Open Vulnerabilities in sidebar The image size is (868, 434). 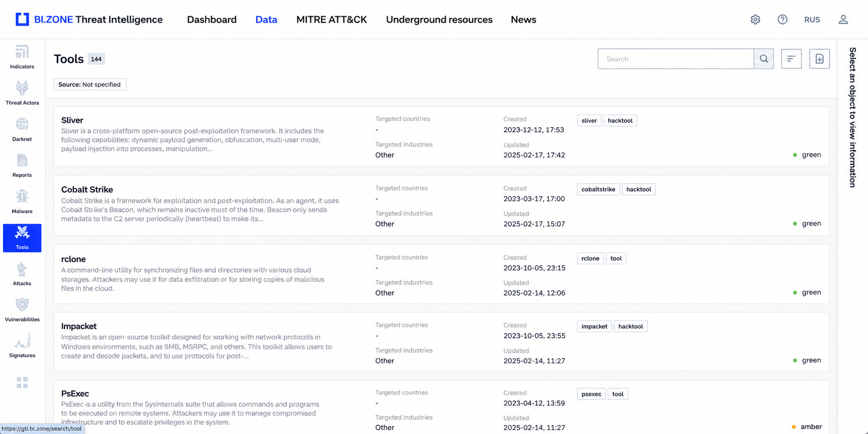pos(22,310)
